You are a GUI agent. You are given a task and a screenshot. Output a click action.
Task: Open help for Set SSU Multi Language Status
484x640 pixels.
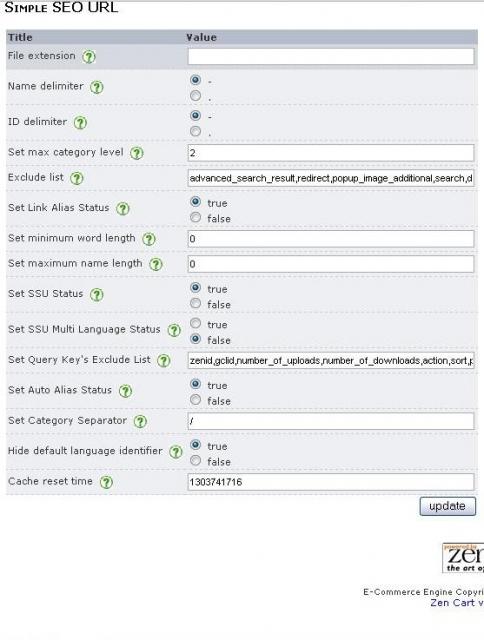(174, 330)
